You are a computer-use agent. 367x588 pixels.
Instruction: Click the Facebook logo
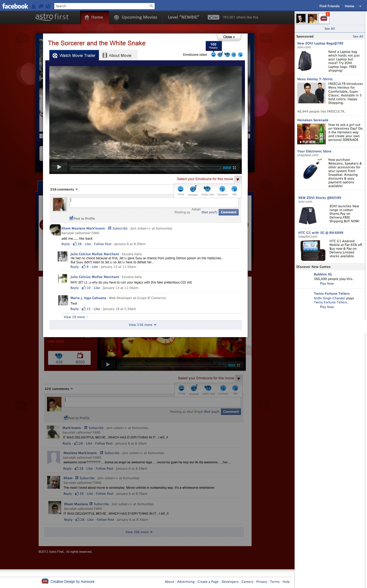click(15, 6)
